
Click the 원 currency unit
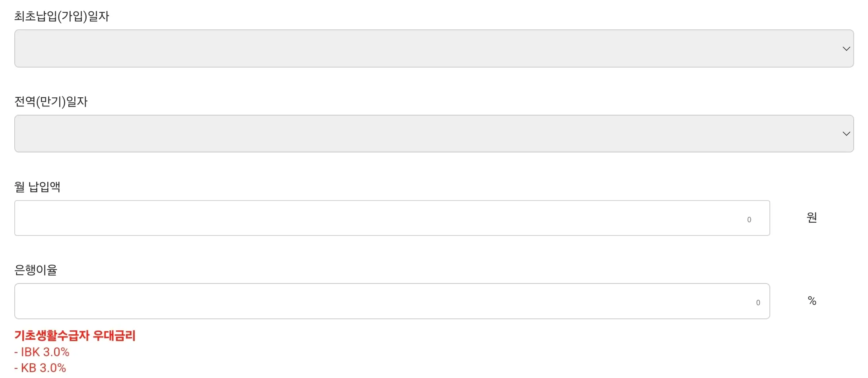[812, 218]
